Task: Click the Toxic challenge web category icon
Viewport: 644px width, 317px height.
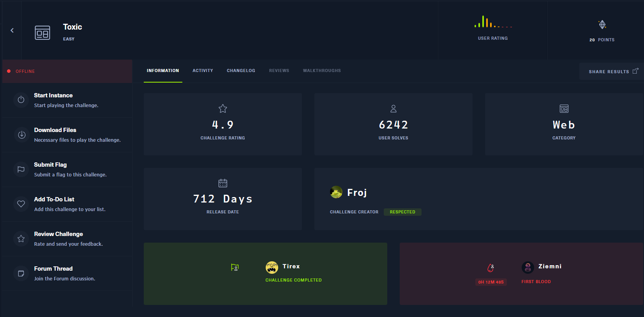Action: pyautogui.click(x=42, y=33)
